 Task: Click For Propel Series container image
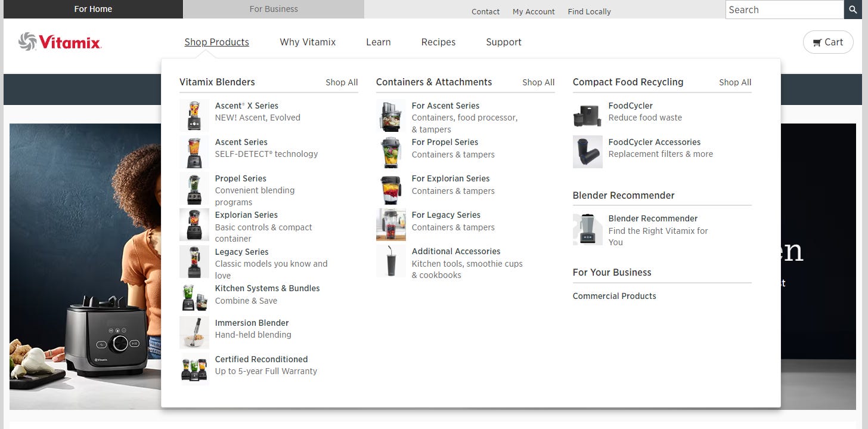pos(391,152)
